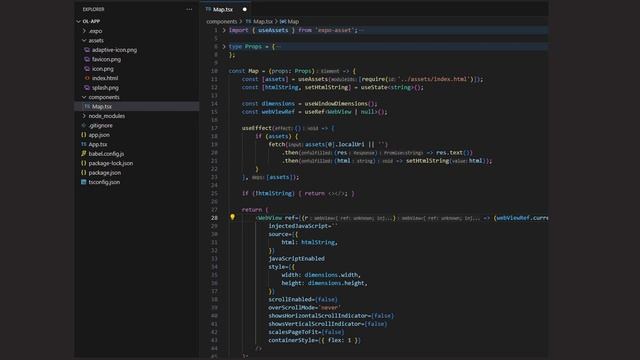Click the lightbulb quick-fix icon

point(232,217)
